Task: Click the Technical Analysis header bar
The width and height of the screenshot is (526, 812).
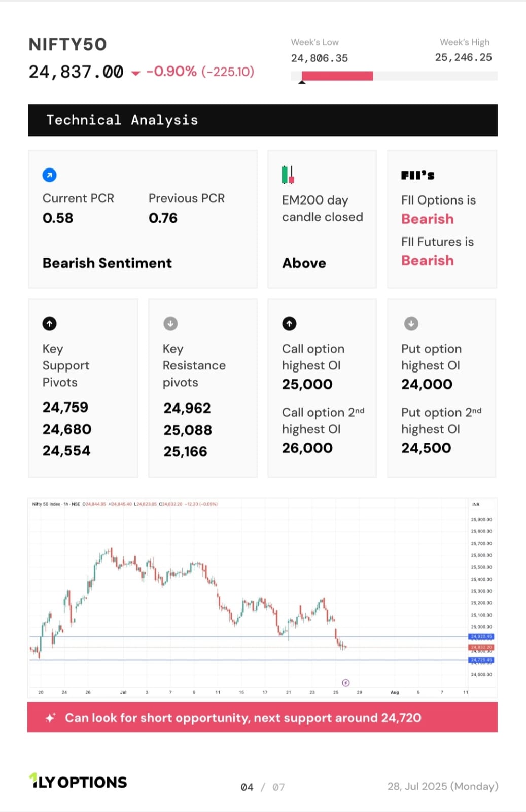Action: point(263,120)
